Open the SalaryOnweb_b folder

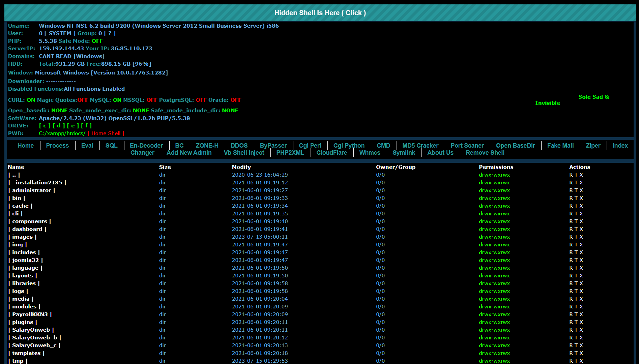click(35, 338)
